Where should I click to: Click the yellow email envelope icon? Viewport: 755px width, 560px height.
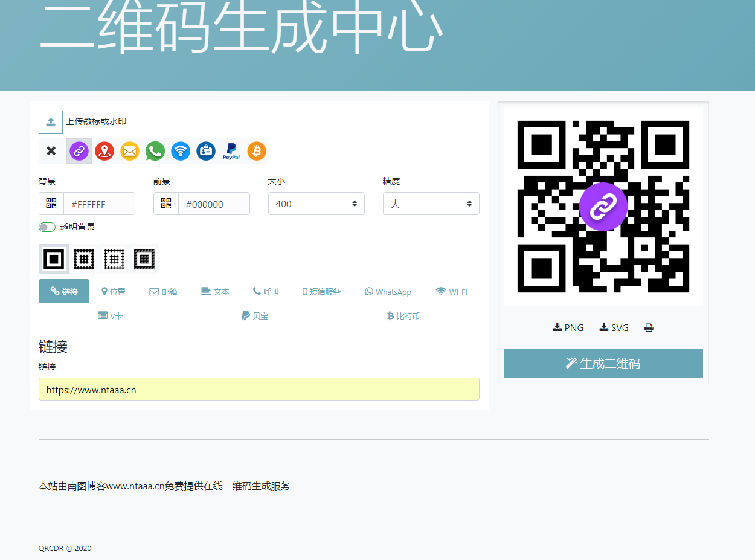129,151
